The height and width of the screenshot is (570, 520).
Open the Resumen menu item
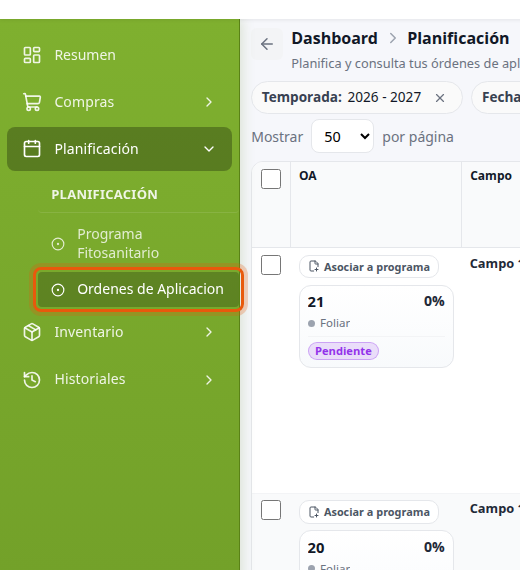pyautogui.click(x=119, y=55)
